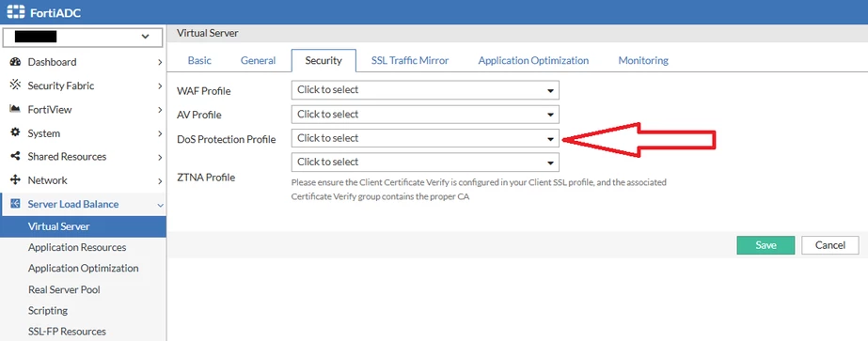Click the AV Profile label
The height and width of the screenshot is (341, 868).
[x=198, y=115]
